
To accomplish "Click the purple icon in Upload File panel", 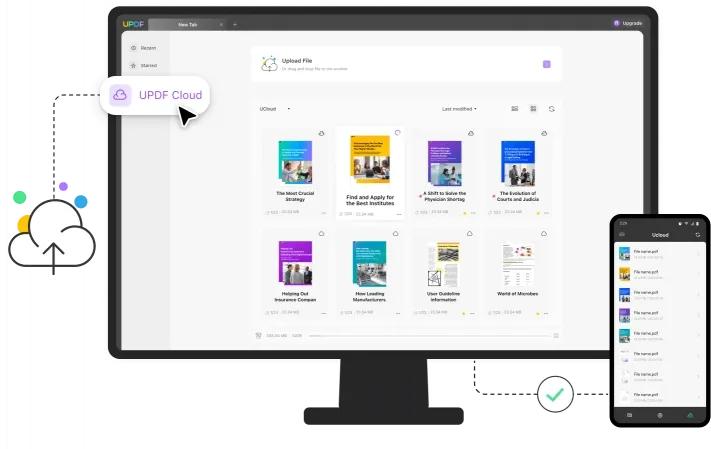I will (547, 64).
